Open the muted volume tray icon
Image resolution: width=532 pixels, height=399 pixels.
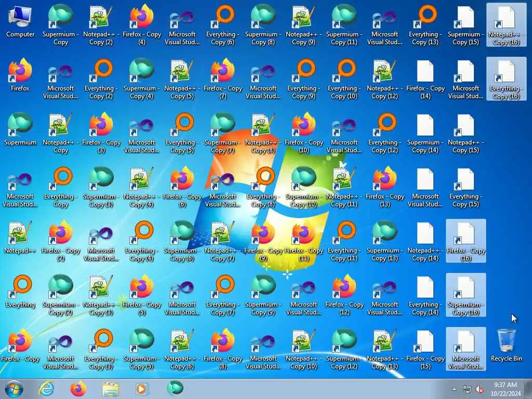pyautogui.click(x=480, y=390)
